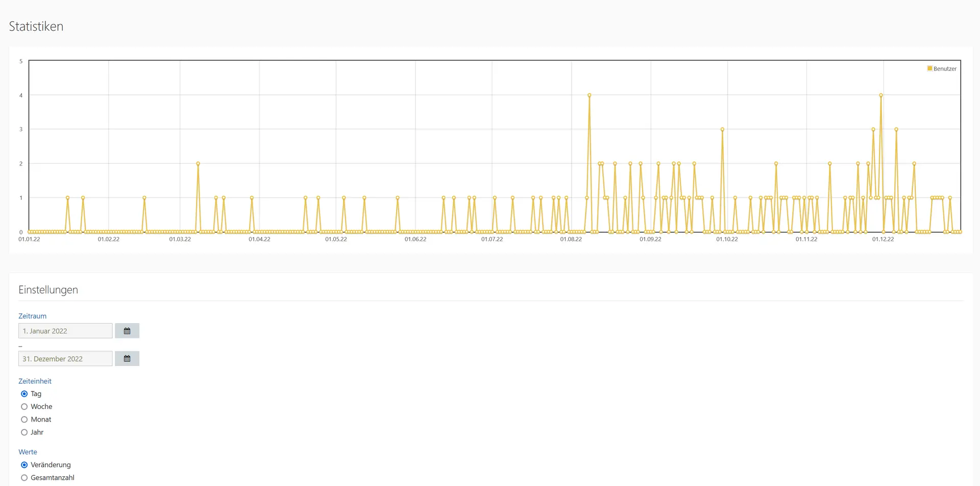980x486 pixels.
Task: Click the y-axis value 5
Action: 21,61
